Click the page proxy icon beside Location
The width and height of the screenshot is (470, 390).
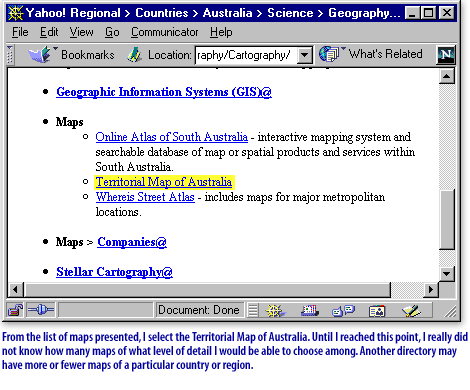pos(135,55)
